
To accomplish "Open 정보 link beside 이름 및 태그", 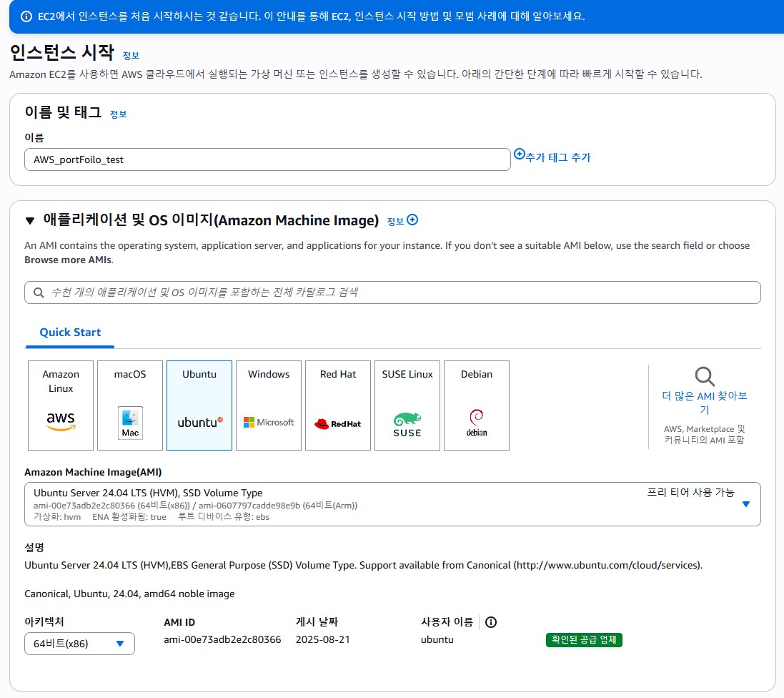I will [118, 114].
